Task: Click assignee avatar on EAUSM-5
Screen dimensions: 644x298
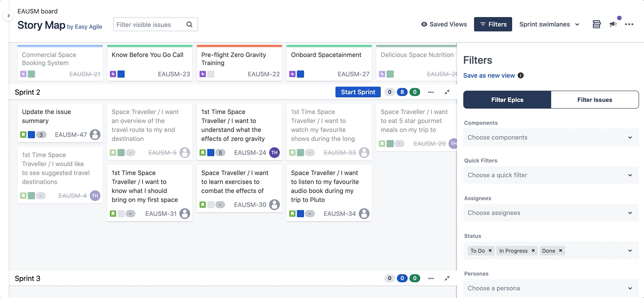Action: point(185,153)
